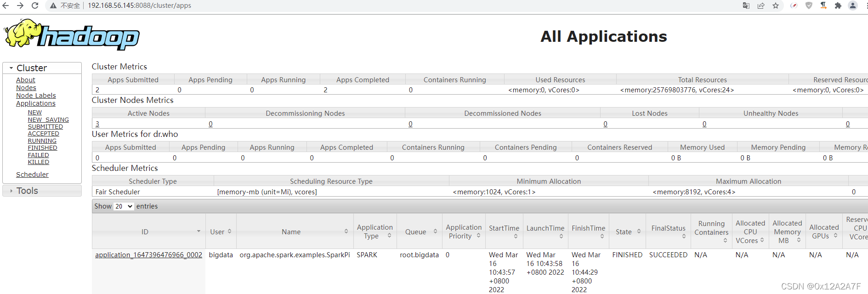Sort by User column
868x294 pixels.
click(x=229, y=232)
